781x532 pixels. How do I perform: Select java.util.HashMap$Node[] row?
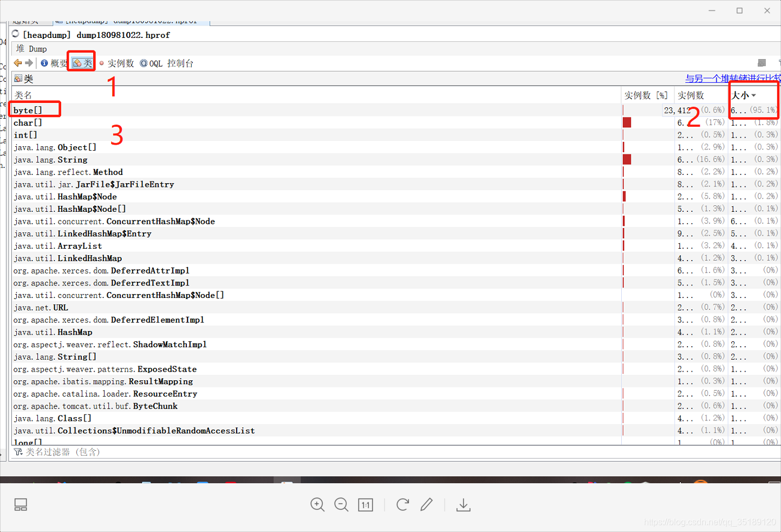coord(395,209)
